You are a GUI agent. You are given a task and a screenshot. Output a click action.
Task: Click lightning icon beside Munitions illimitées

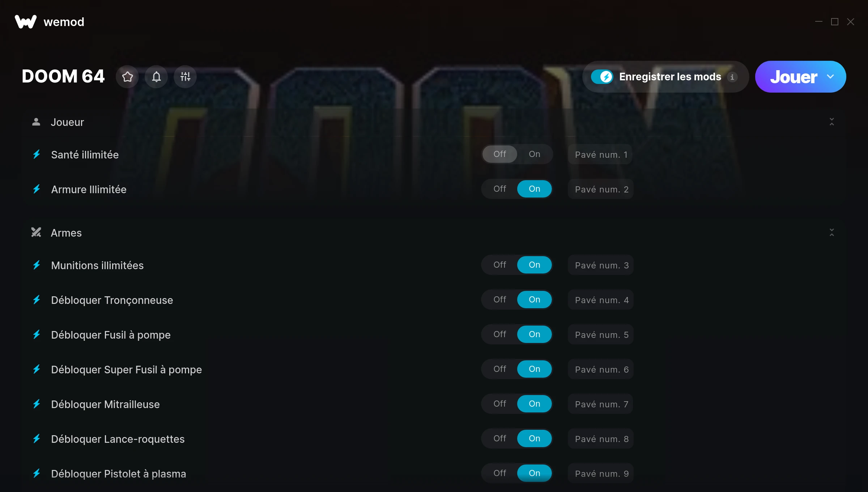(x=37, y=265)
